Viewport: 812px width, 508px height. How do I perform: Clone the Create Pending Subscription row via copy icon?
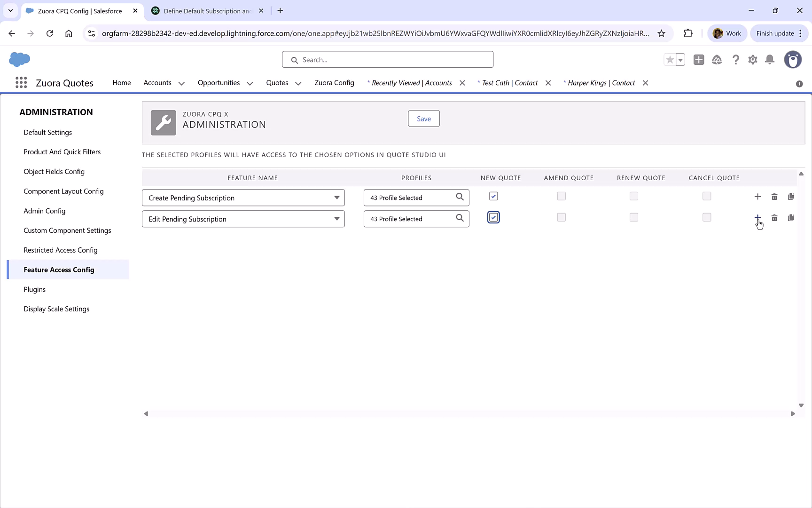(791, 196)
